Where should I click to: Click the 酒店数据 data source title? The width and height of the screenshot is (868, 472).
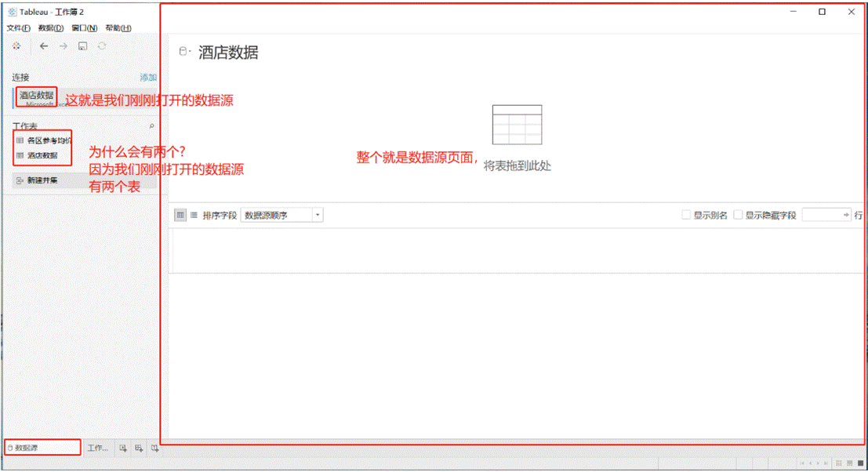coord(228,52)
